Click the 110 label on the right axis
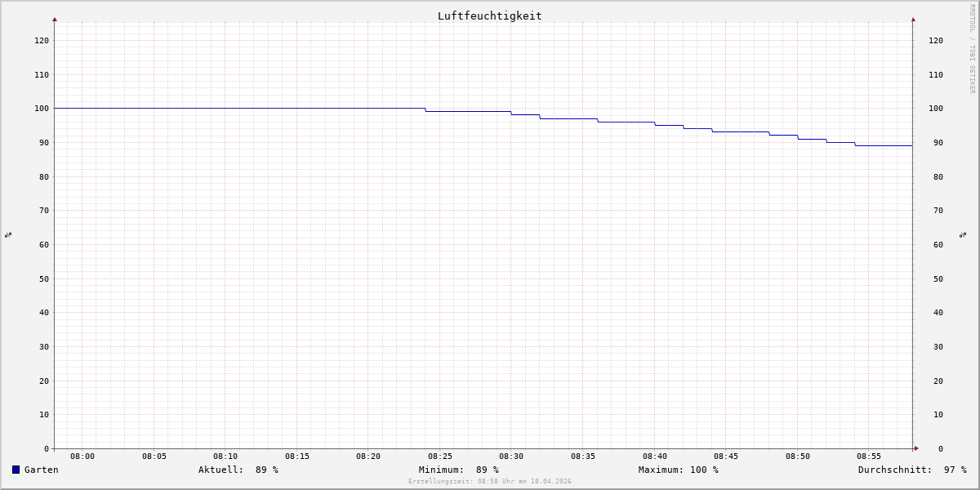This screenshot has width=980, height=490. [x=936, y=75]
